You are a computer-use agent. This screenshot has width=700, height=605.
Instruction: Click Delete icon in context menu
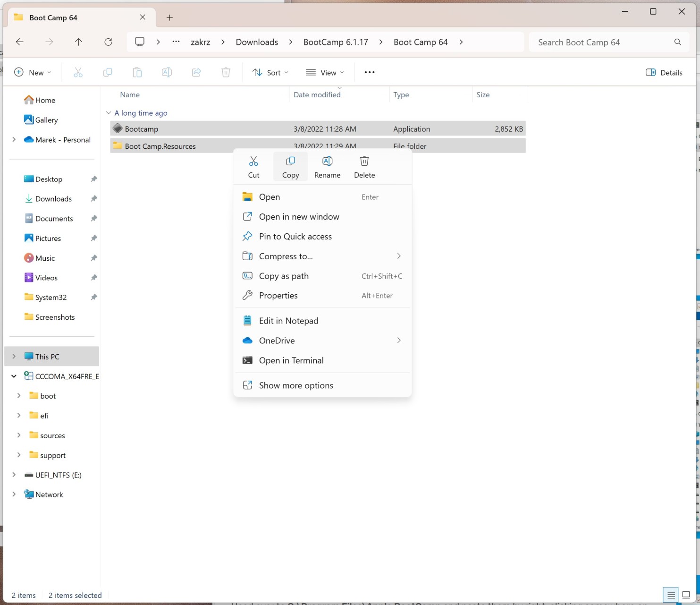[x=364, y=162]
